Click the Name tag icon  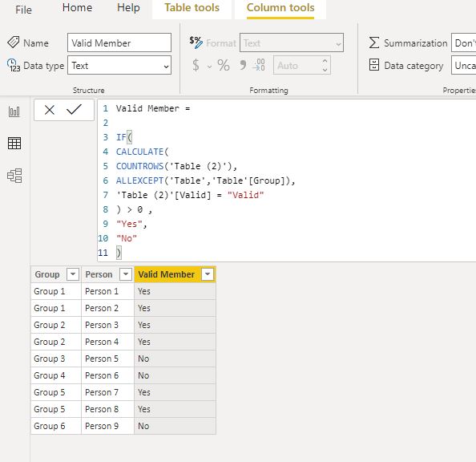[14, 43]
